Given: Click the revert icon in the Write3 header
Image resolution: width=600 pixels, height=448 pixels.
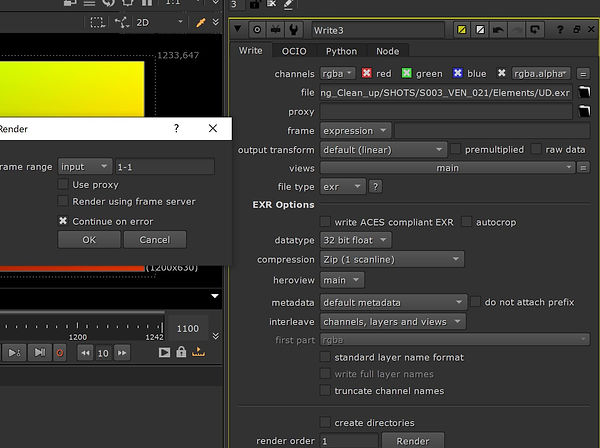Looking at the screenshot, I should tap(535, 30).
